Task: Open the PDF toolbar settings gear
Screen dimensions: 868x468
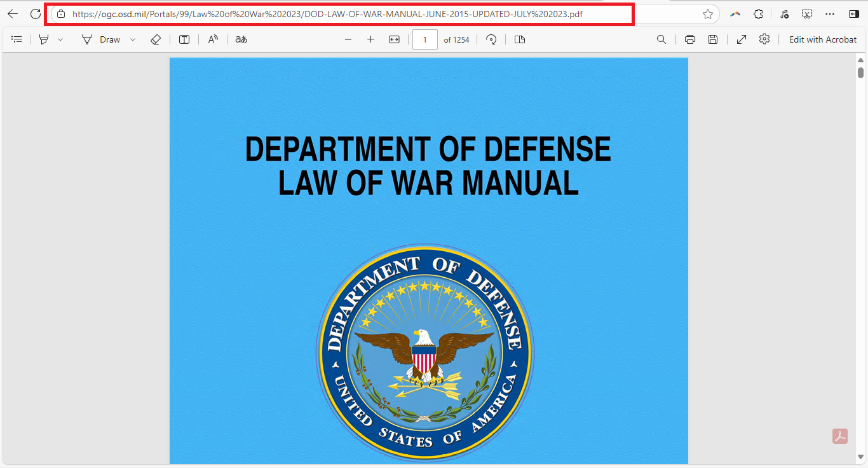Action: [x=764, y=39]
